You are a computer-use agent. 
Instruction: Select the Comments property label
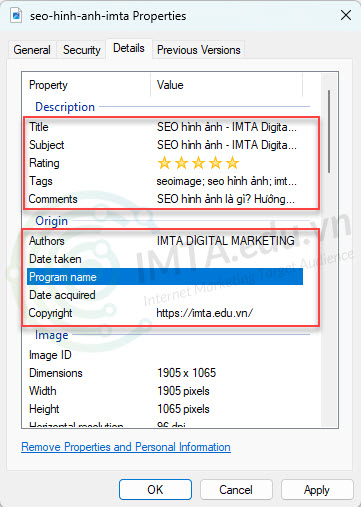tap(53, 199)
